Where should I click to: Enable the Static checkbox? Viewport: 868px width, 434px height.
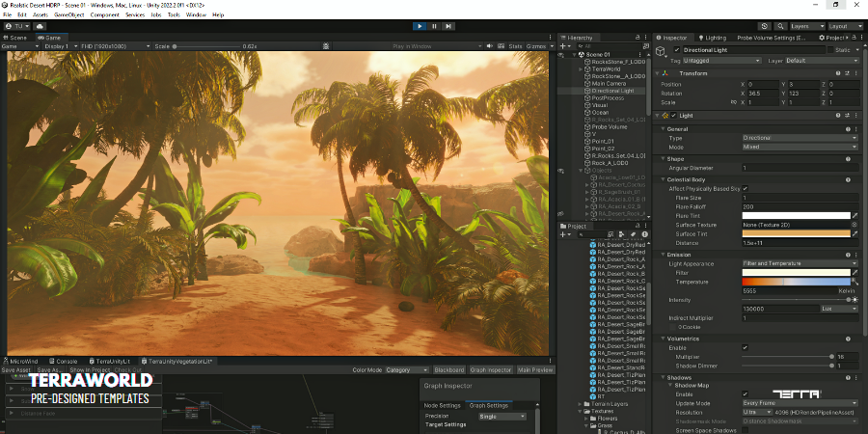pyautogui.click(x=831, y=50)
